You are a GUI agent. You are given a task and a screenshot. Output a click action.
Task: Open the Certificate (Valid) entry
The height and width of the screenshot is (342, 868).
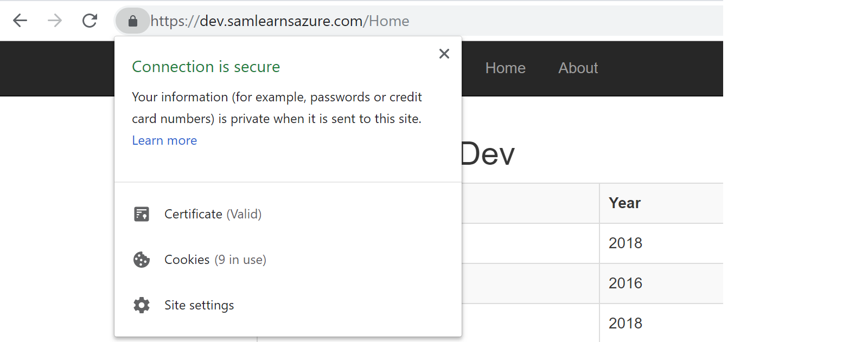(x=213, y=214)
